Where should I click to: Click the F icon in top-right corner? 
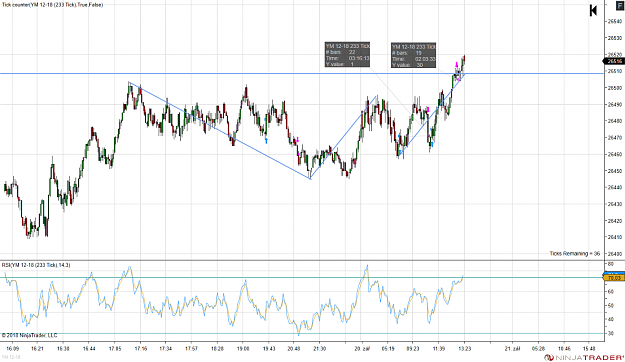(621, 6)
